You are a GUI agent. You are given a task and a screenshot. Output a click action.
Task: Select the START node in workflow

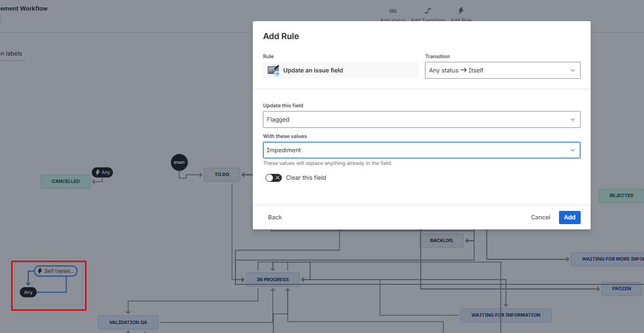(179, 162)
